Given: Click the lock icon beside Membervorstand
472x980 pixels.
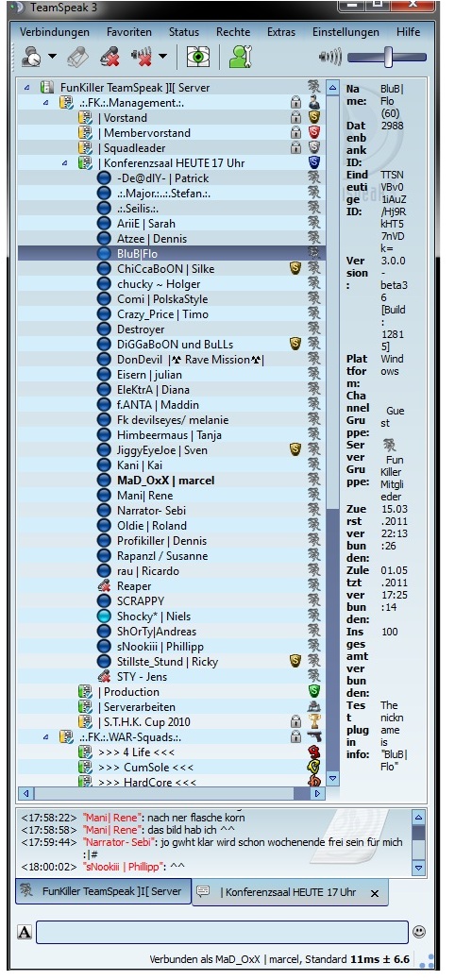Looking at the screenshot, I should (295, 132).
